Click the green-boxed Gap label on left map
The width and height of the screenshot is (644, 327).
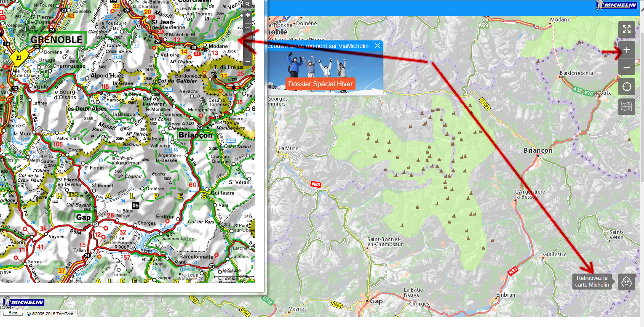pos(83,217)
